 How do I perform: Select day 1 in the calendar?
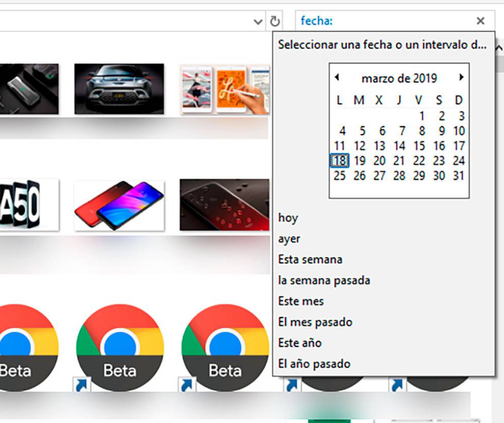coord(422,116)
